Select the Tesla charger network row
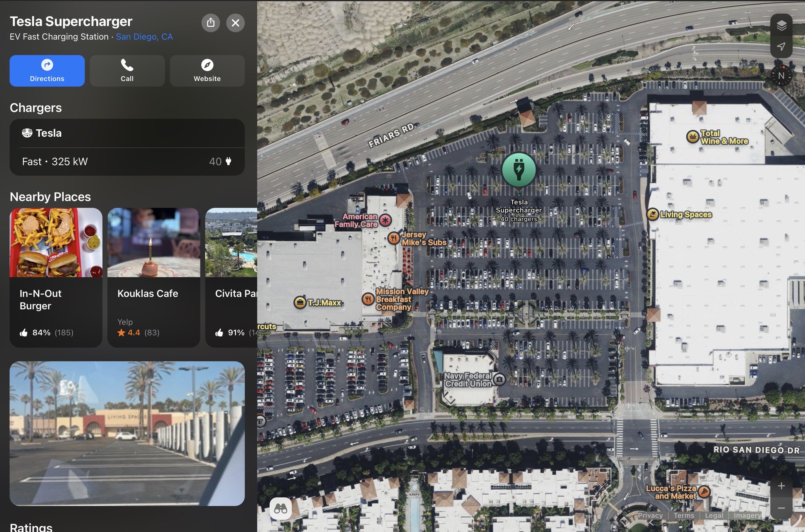The height and width of the screenshot is (532, 805). (127, 133)
